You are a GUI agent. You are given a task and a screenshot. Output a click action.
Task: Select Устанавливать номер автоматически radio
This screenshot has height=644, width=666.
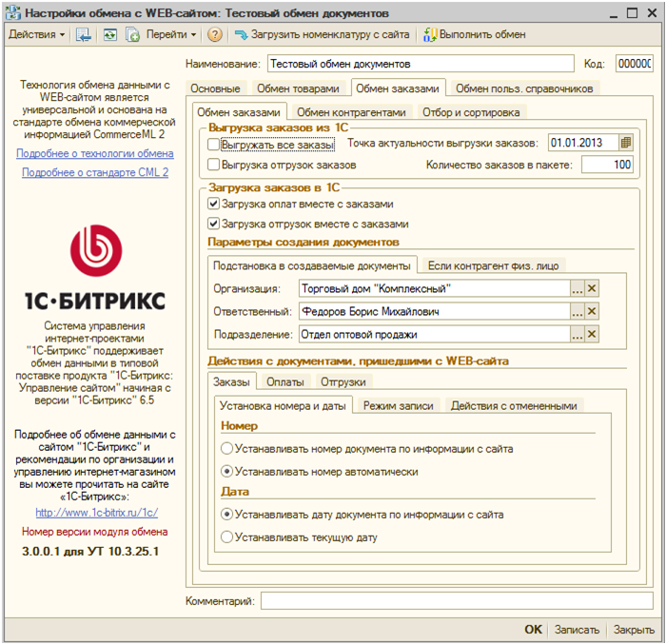pyautogui.click(x=226, y=472)
